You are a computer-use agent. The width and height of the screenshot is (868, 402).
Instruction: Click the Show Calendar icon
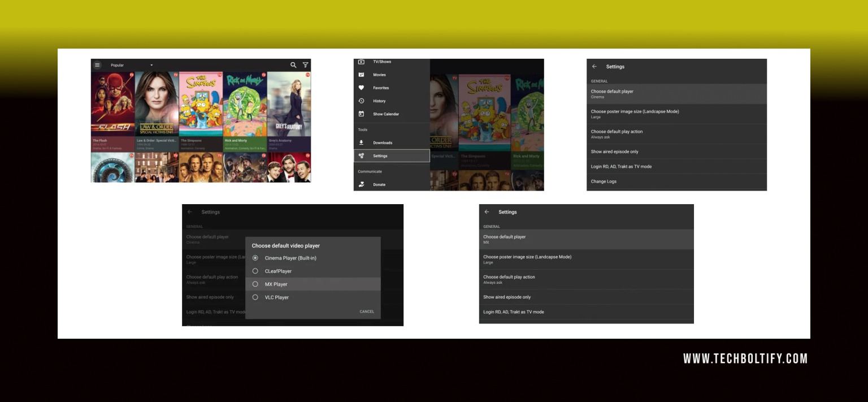pos(361,114)
